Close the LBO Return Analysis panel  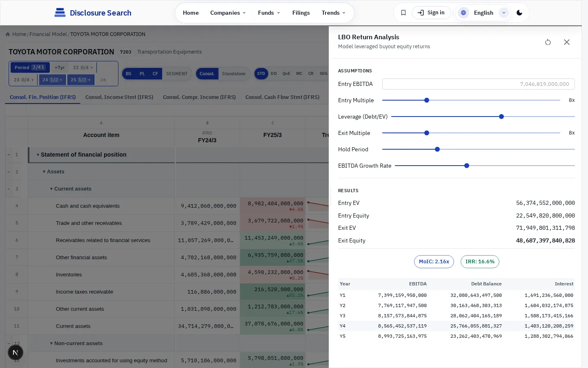click(x=567, y=42)
